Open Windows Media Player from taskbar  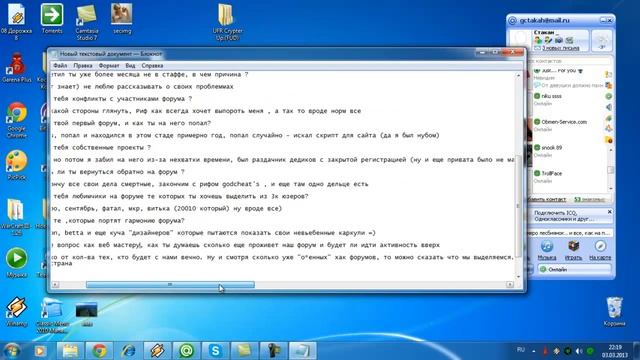click(x=40, y=351)
